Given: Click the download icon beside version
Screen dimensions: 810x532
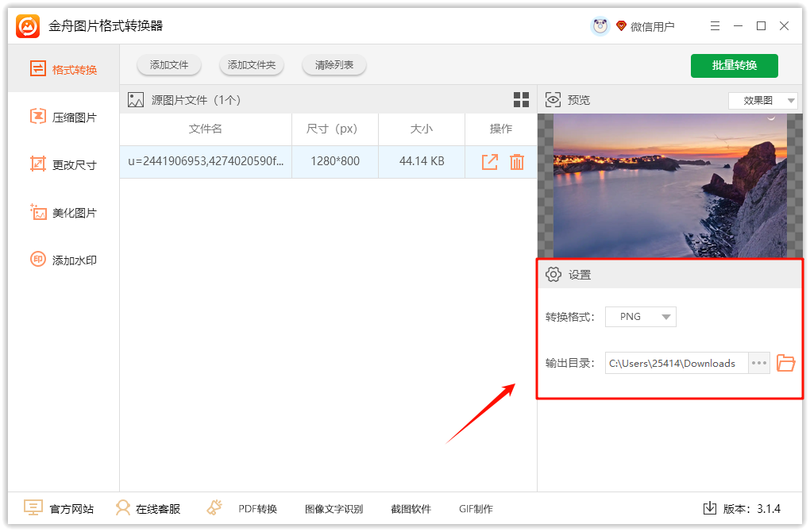Looking at the screenshot, I should pos(710,508).
